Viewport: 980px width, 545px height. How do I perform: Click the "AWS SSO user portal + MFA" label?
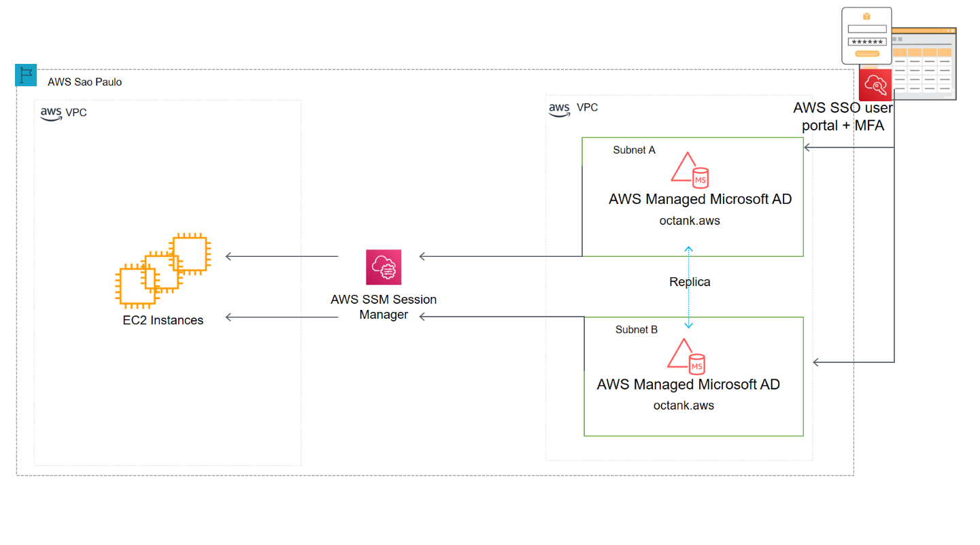[843, 116]
